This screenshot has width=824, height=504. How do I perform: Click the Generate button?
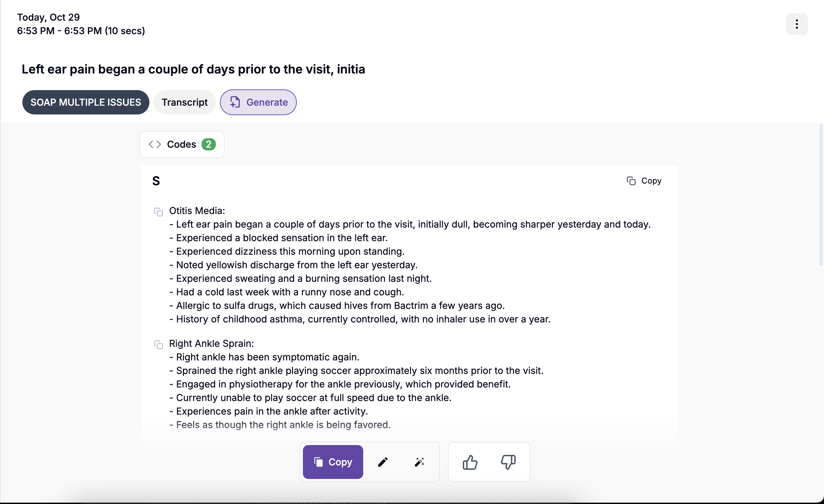pos(267,102)
